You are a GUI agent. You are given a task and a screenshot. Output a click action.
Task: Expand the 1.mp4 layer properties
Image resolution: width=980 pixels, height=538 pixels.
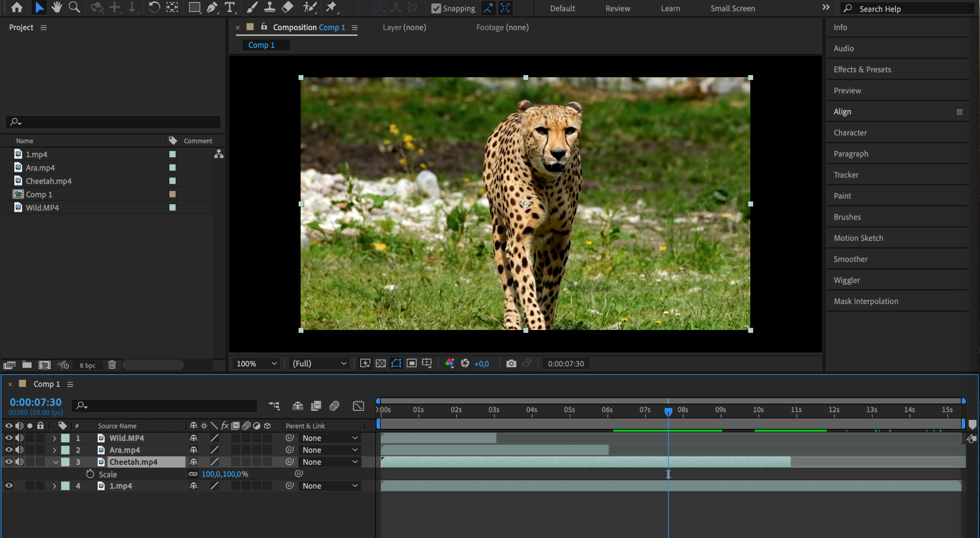[x=55, y=486]
